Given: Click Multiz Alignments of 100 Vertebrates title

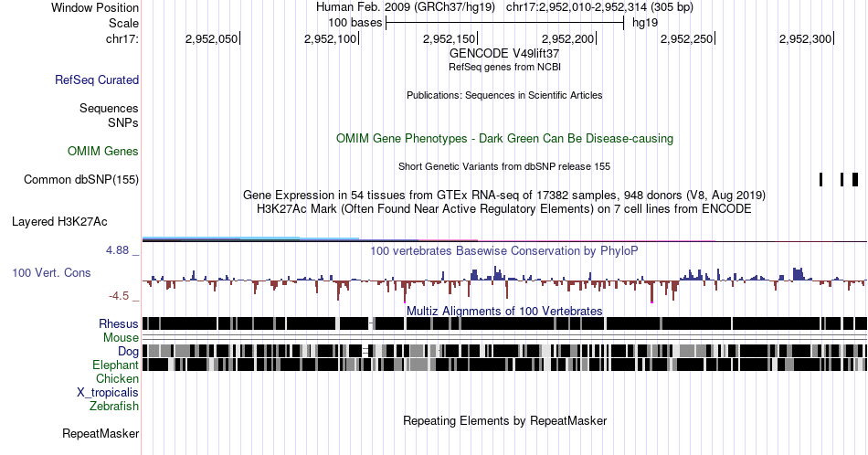Looking at the screenshot, I should tap(504, 311).
